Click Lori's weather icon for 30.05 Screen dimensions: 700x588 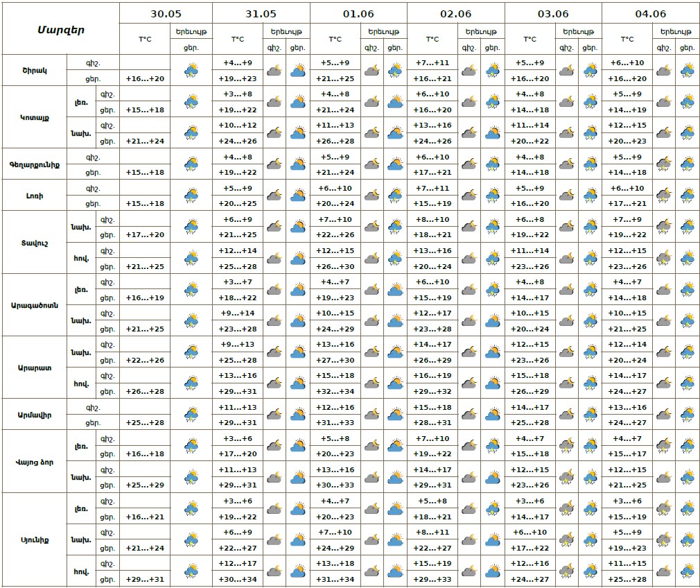click(x=191, y=196)
